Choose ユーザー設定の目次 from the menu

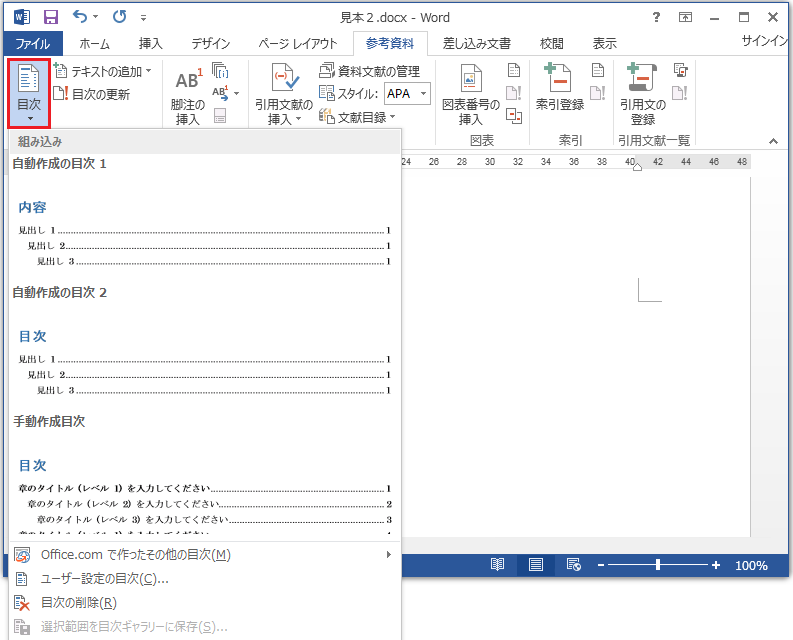pyautogui.click(x=104, y=579)
